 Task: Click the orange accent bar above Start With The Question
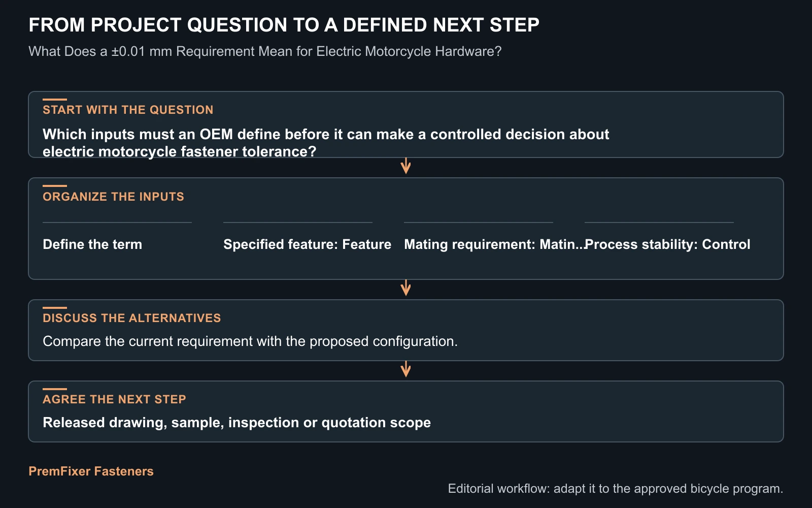[55, 100]
